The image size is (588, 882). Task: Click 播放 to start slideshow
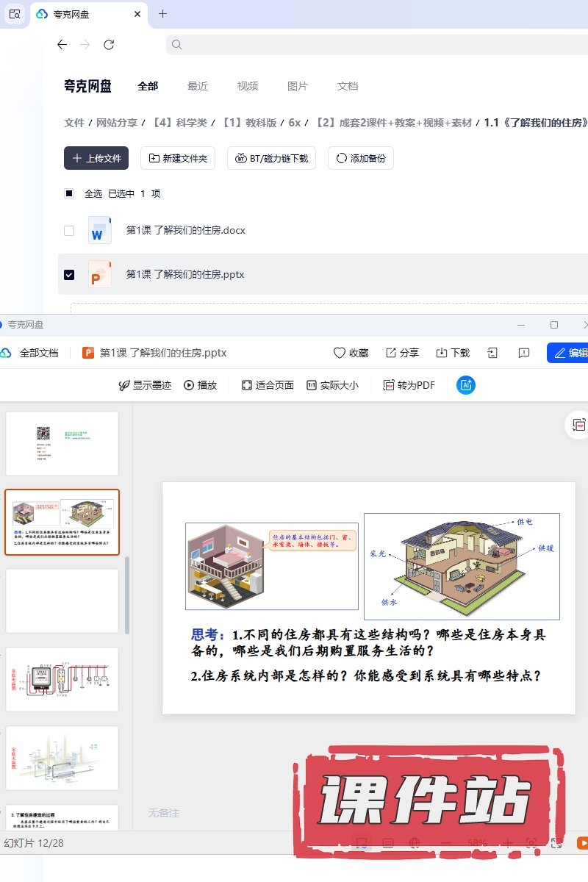click(x=200, y=385)
